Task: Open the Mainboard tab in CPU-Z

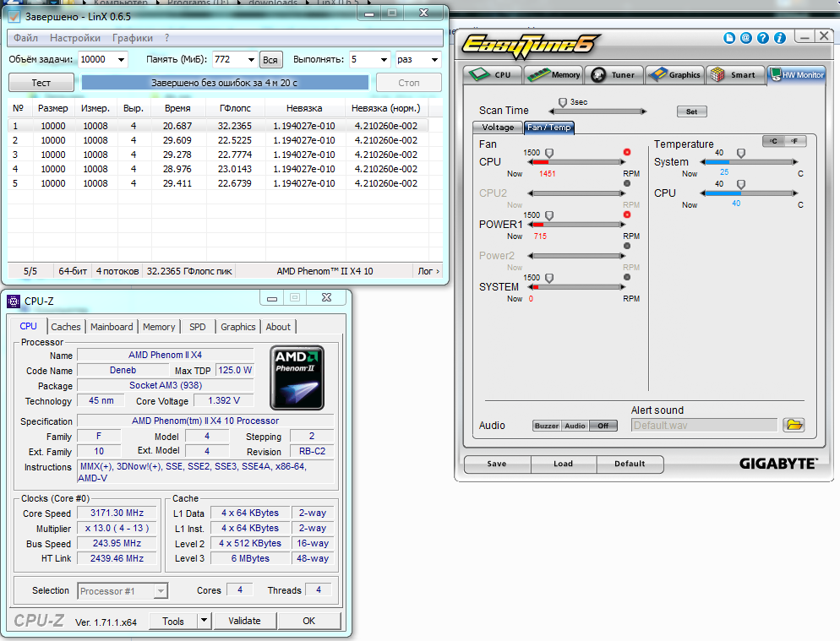Action: [x=112, y=327]
